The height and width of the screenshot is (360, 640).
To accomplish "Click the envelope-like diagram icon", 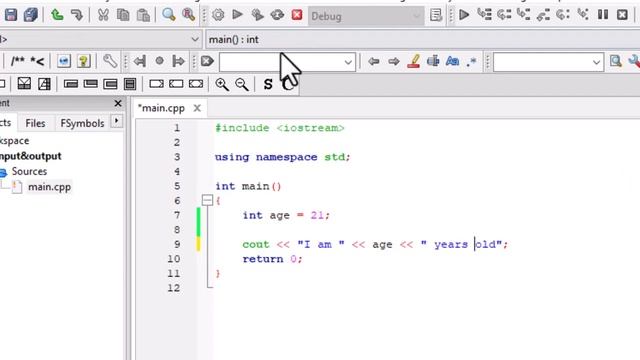I will [24, 84].
